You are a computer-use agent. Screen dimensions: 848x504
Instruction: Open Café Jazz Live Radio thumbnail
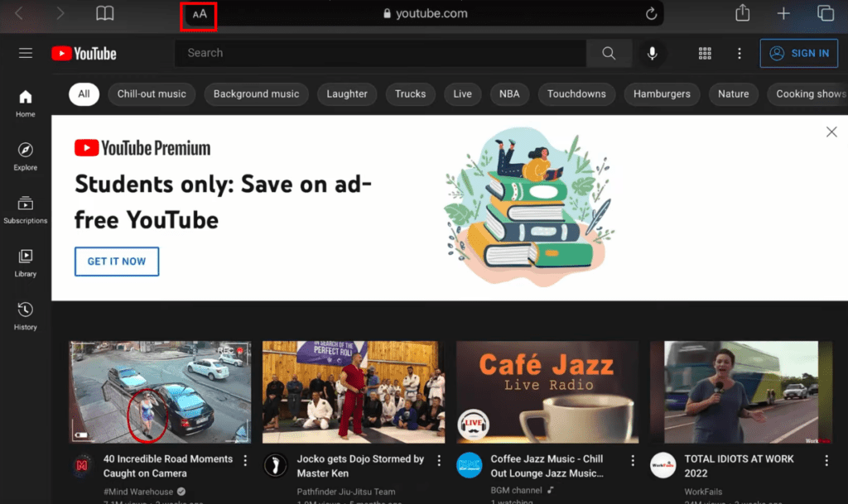(x=547, y=392)
